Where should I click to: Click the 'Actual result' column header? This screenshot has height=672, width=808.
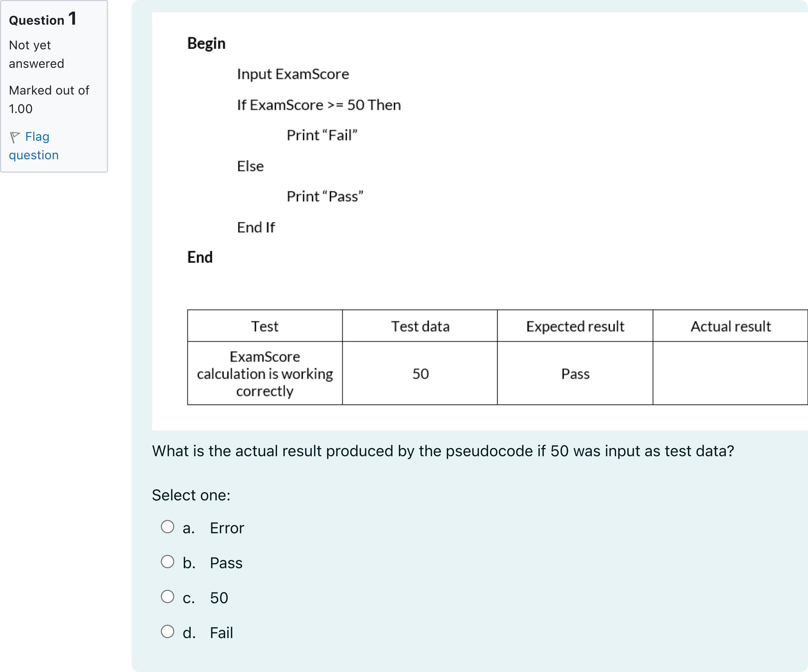click(730, 326)
